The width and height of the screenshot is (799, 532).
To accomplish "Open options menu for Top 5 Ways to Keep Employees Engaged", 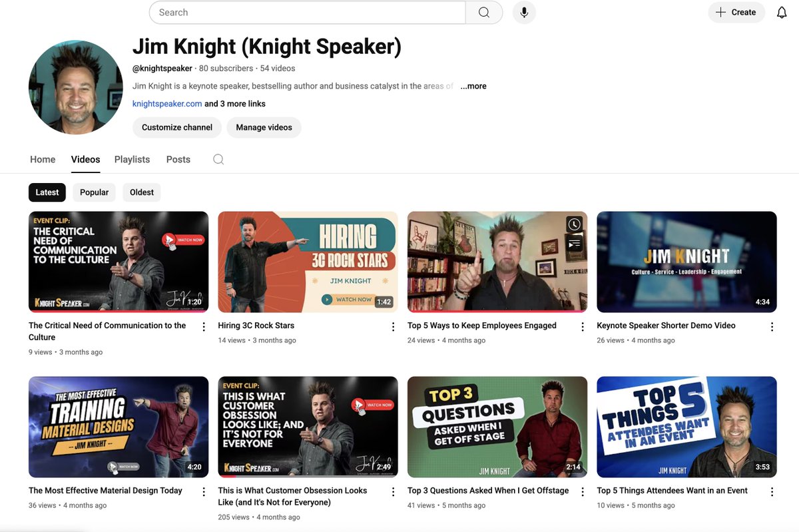I will 583,327.
